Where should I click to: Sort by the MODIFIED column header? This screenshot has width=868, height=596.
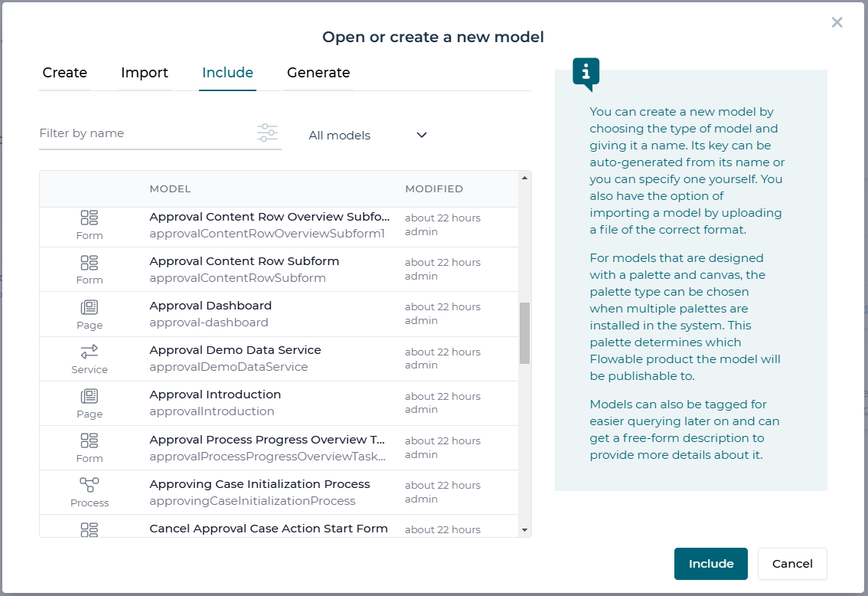tap(434, 188)
